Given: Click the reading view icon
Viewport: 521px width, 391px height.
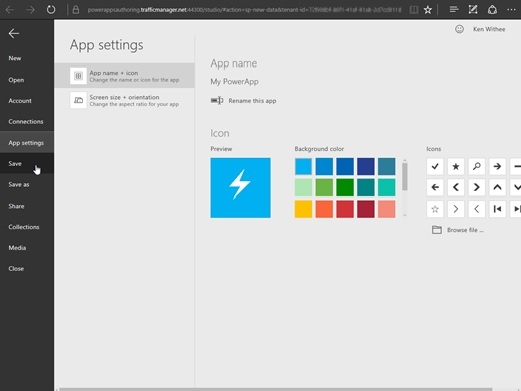Looking at the screenshot, I should (x=414, y=10).
